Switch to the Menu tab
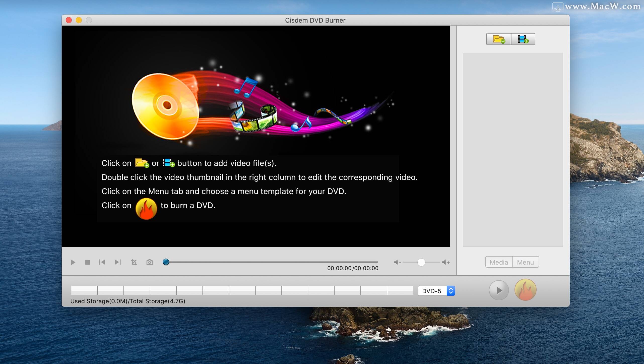Screen dimensions: 644x364 (525, 262)
